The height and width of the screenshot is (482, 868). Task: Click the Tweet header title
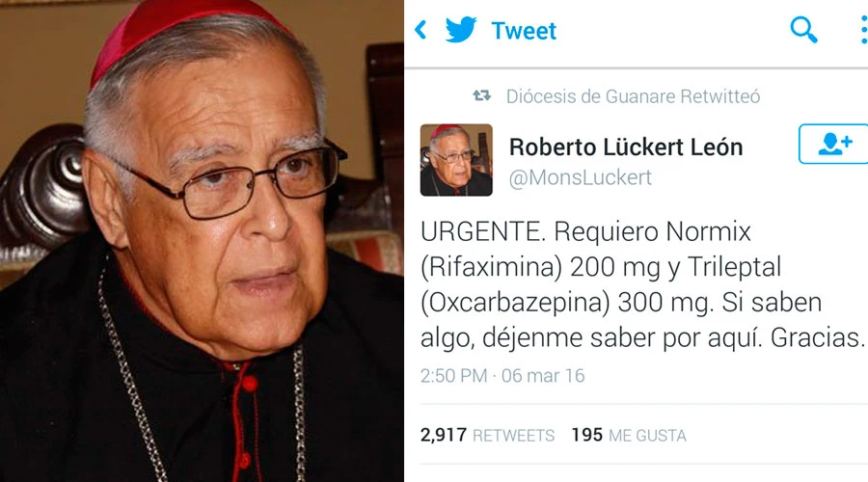524,31
